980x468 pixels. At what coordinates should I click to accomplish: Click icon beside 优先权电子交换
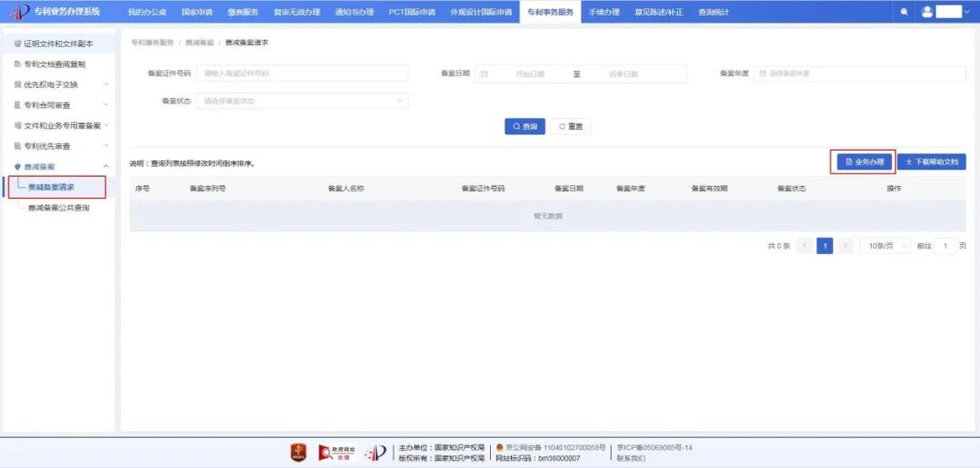[x=17, y=84]
